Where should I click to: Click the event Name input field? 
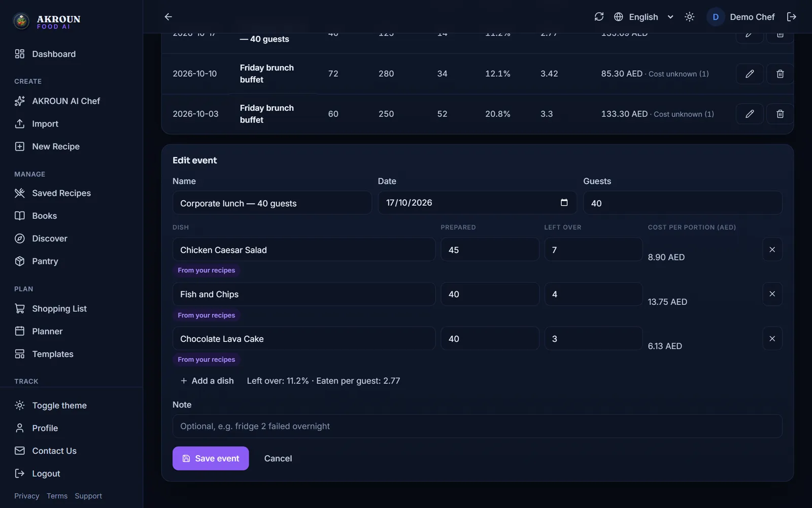272,203
